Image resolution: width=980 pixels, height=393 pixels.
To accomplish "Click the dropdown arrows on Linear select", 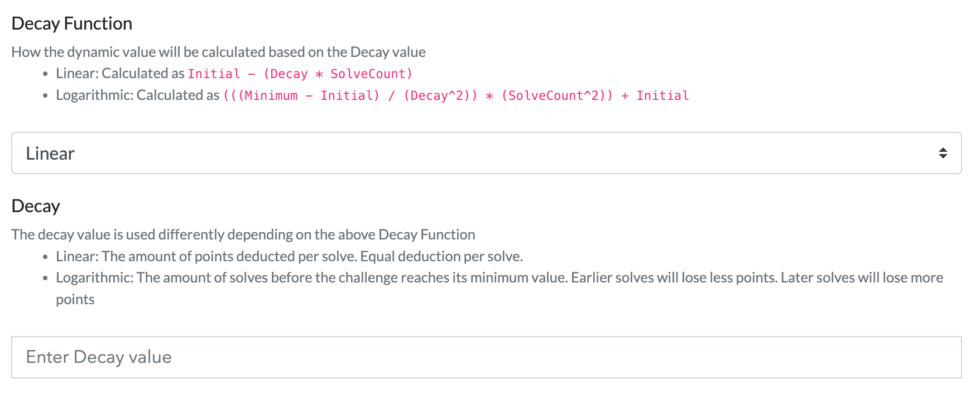I will tap(943, 153).
